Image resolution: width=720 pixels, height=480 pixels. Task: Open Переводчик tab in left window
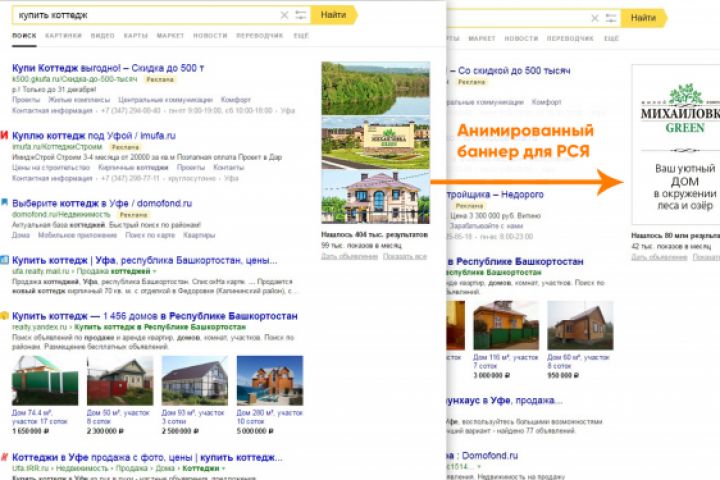click(x=259, y=35)
